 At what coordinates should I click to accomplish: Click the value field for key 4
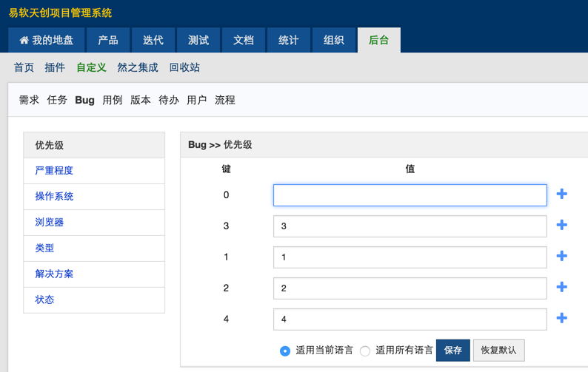410,319
